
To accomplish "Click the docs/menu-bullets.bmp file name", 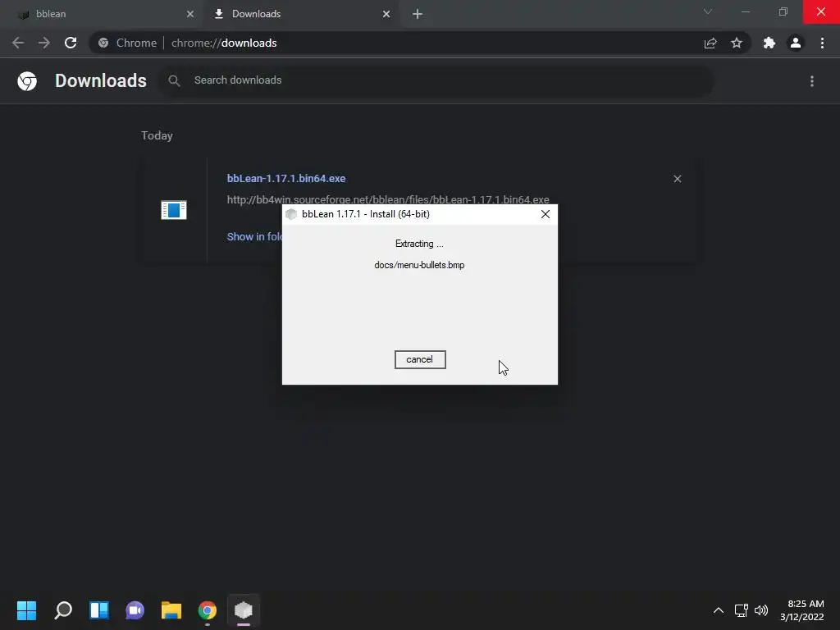I will tap(419, 265).
